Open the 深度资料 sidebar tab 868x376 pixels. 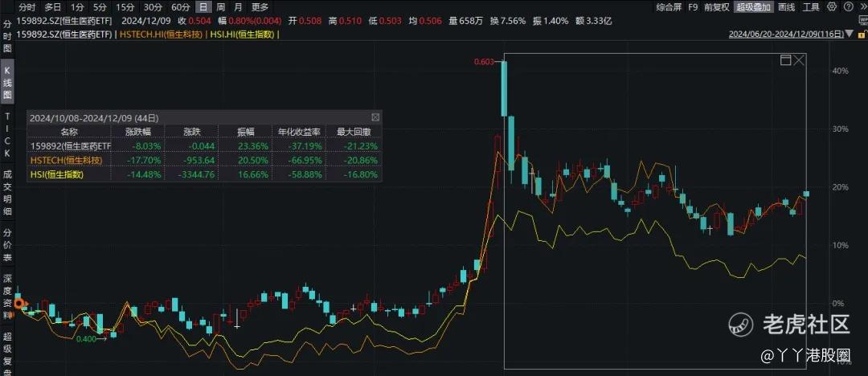coord(7,296)
